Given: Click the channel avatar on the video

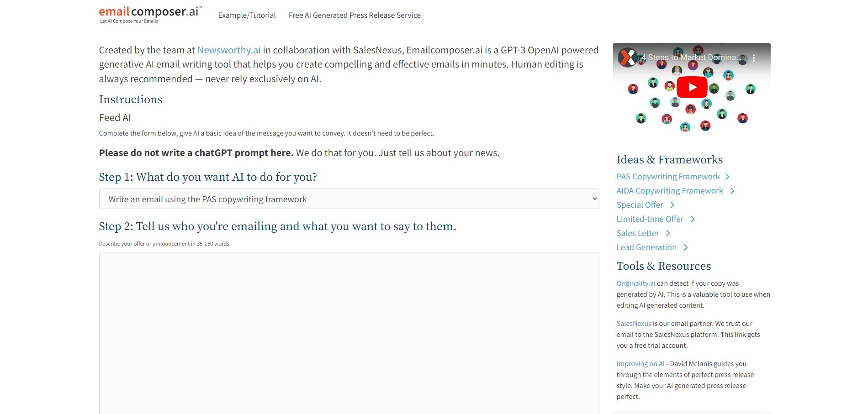Looking at the screenshot, I should click(x=627, y=58).
